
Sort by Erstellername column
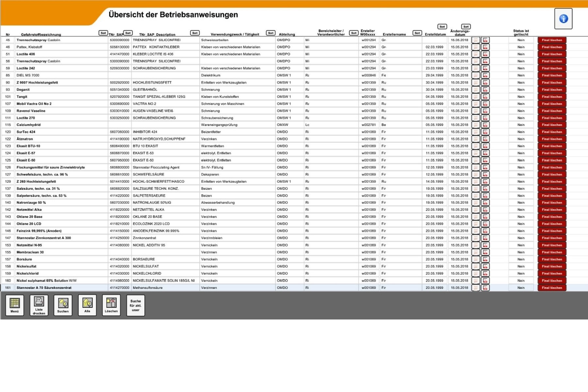pos(417,33)
